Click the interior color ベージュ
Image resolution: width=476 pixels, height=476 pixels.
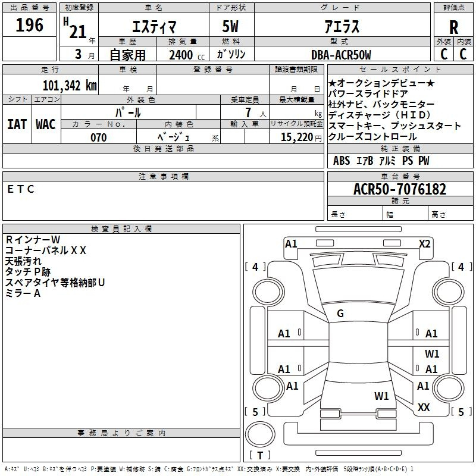[174, 137]
